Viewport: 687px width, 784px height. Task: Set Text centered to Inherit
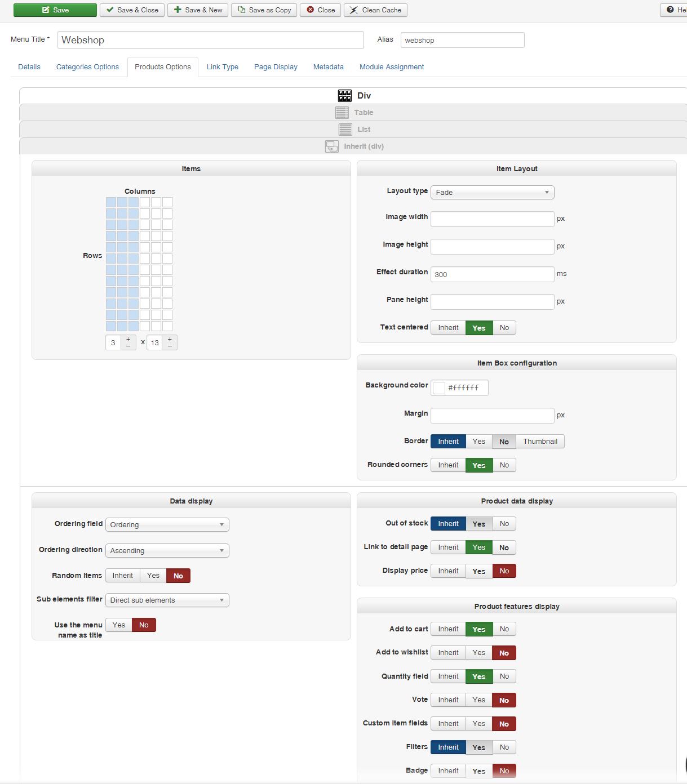coord(449,328)
